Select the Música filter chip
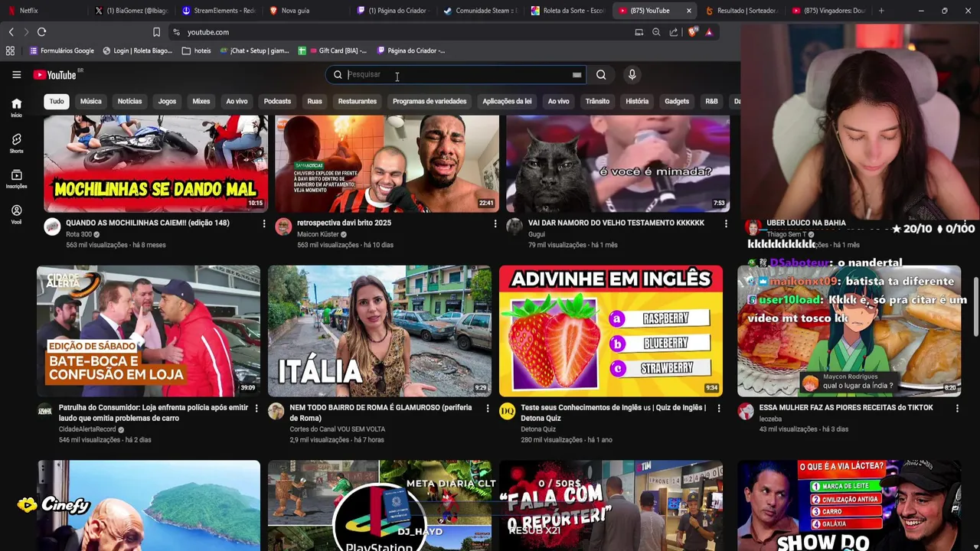980x551 pixels. tap(90, 101)
